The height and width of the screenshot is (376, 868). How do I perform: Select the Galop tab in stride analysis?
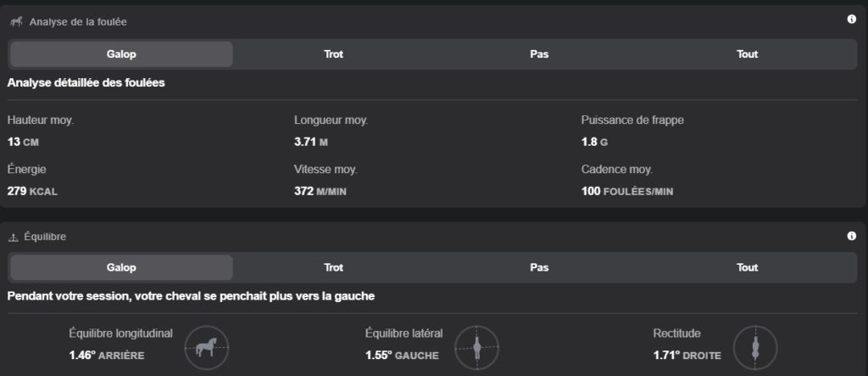click(x=121, y=54)
